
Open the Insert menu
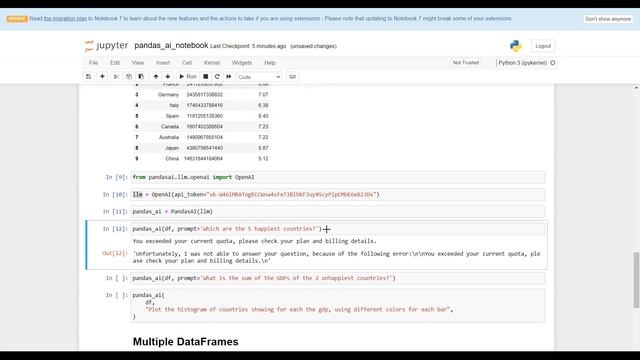[163, 63]
